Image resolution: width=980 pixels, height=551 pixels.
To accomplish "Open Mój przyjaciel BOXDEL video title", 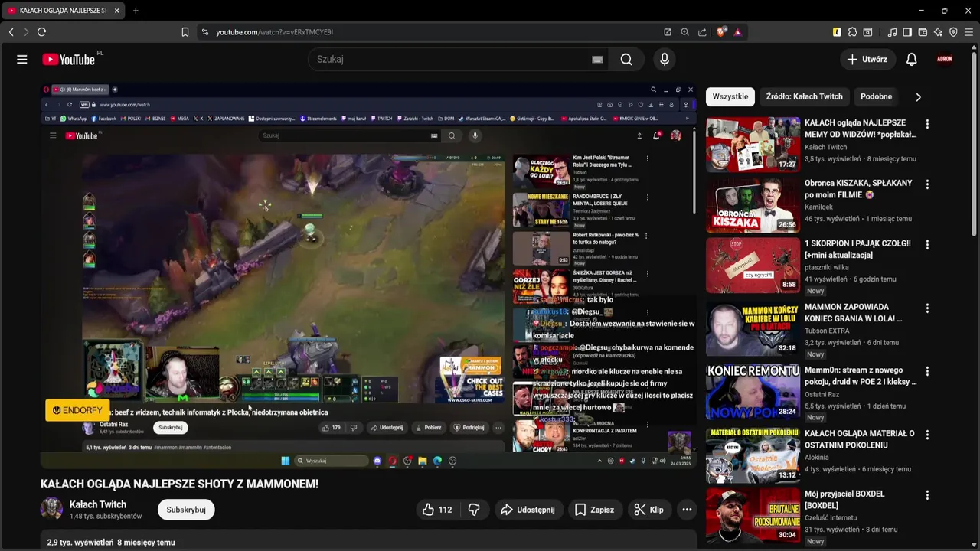I will [844, 500].
